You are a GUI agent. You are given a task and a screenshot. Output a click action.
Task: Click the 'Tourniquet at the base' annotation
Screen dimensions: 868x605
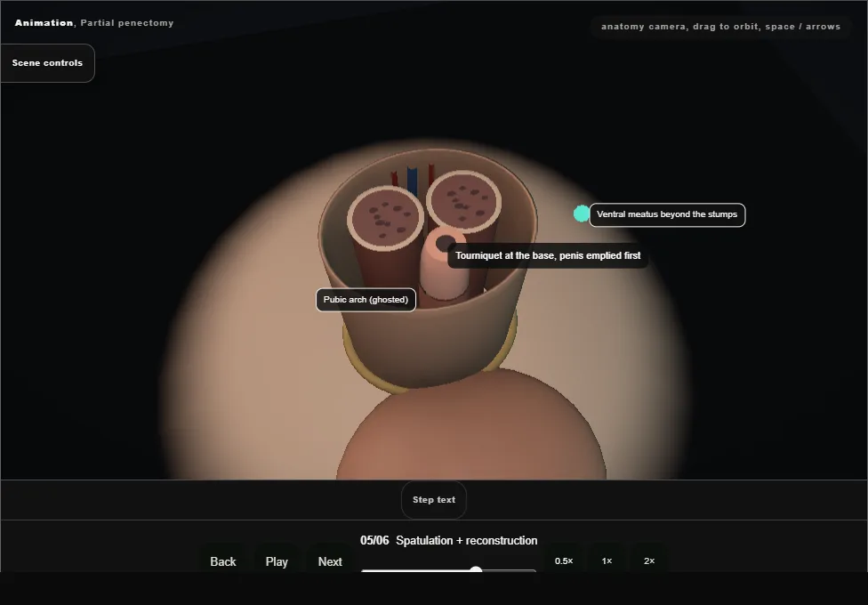pos(548,255)
